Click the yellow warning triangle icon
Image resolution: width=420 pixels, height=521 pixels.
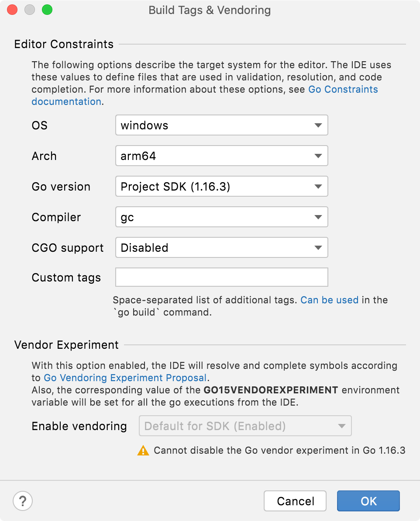[x=142, y=451]
